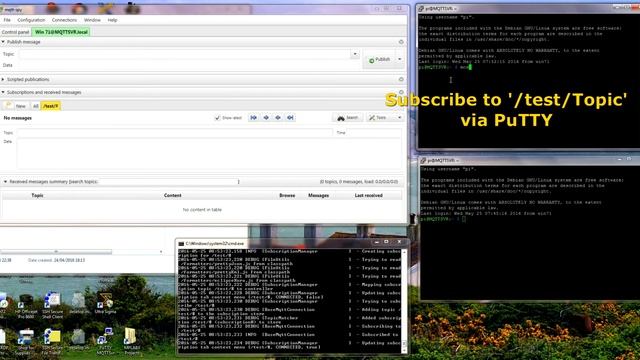This screenshot has height=360, width=640.
Task: Open the Publish button options arrow
Action: [x=399, y=60]
